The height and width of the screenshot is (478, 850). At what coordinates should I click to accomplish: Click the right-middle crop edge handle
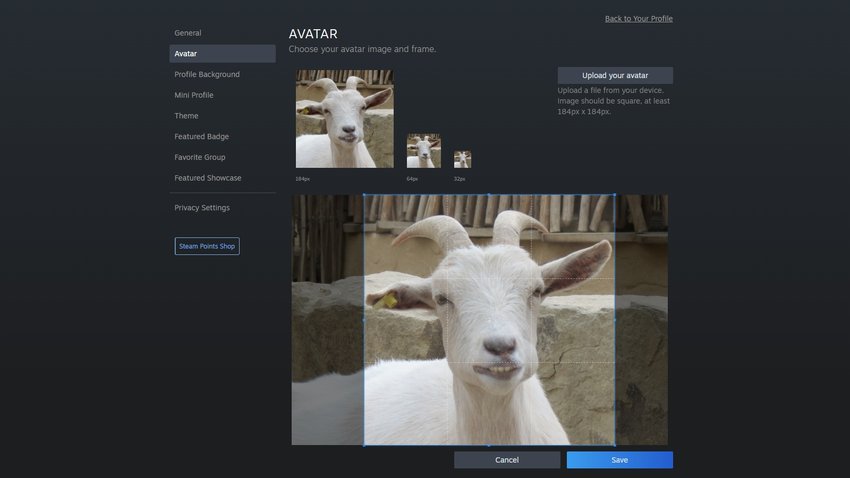point(615,320)
